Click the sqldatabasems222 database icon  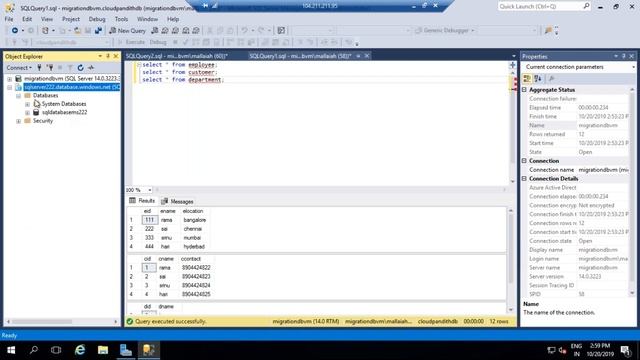[x=36, y=112]
